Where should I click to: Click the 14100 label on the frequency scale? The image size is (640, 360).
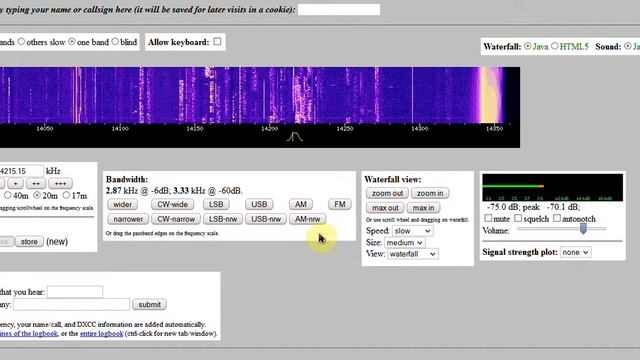click(120, 129)
